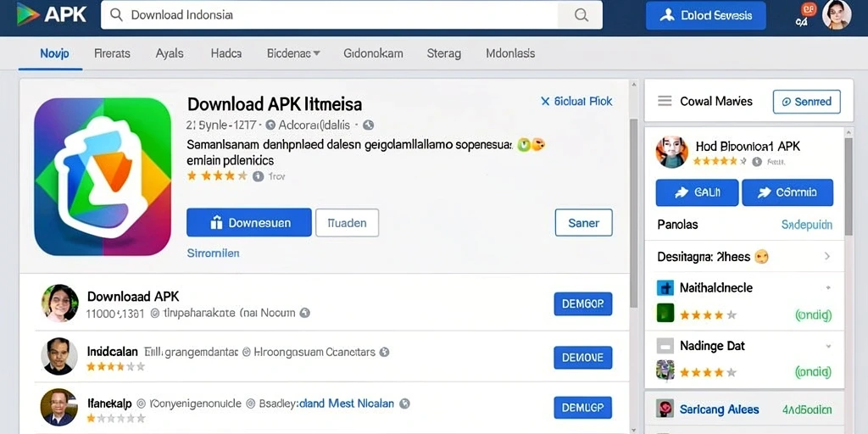The height and width of the screenshot is (434, 868).
Task: Click the Ifanekalp row star rating
Action: click(115, 417)
